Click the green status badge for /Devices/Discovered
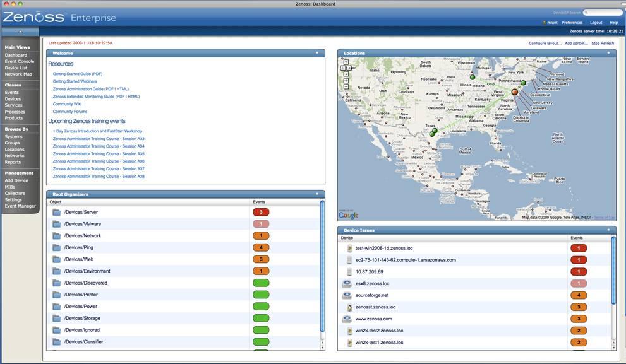This screenshot has width=626, height=364. click(x=261, y=283)
